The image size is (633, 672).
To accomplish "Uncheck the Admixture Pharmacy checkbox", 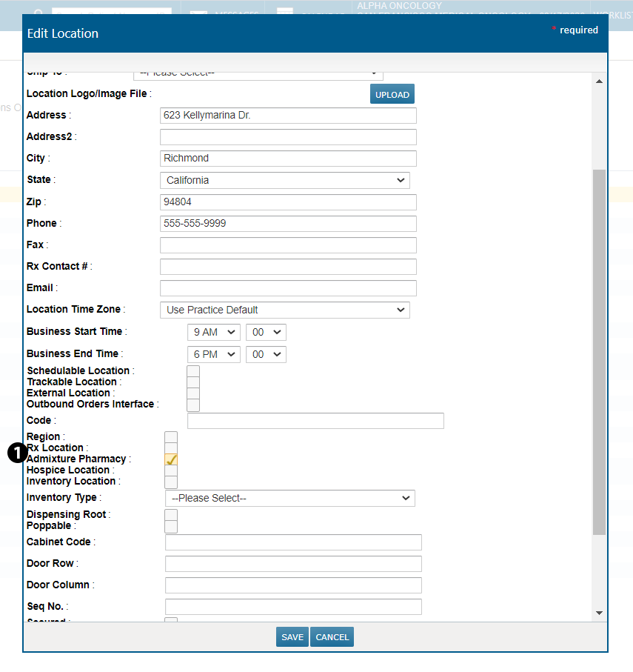I will (x=171, y=459).
